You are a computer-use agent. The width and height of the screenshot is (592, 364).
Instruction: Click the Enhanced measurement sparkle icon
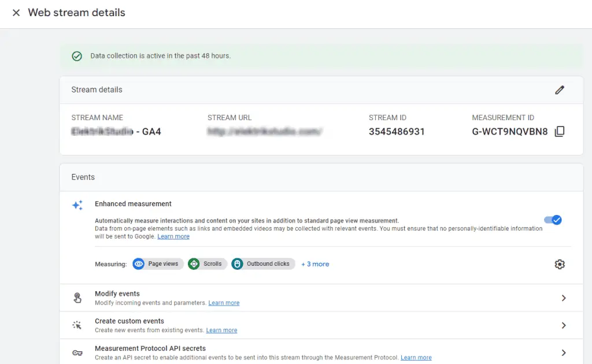77,205
